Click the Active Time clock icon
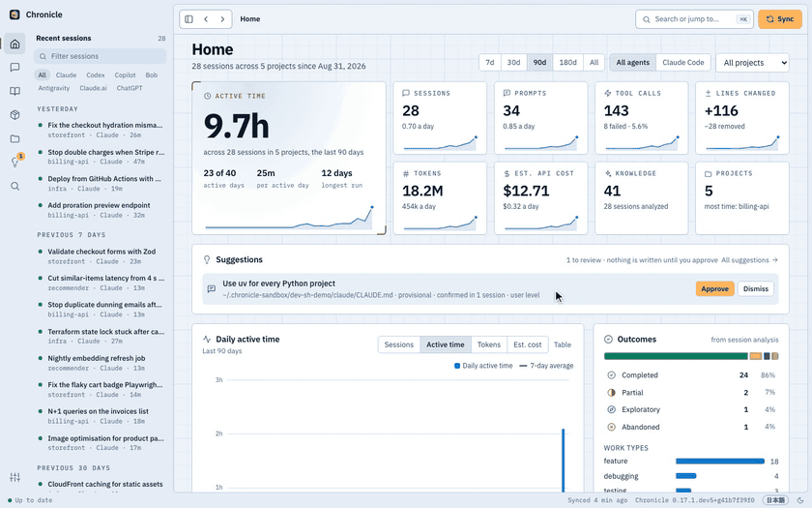Image resolution: width=812 pixels, height=508 pixels. coord(207,96)
